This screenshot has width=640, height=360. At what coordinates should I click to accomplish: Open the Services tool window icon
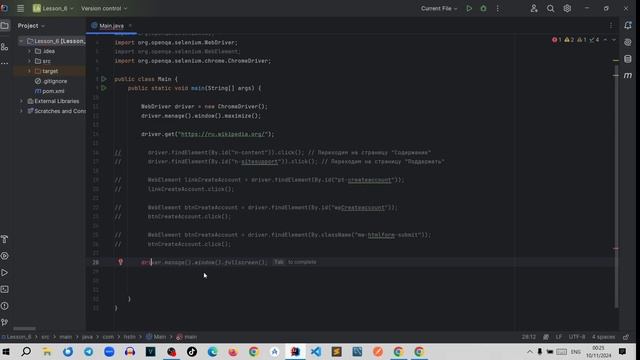coord(4,256)
